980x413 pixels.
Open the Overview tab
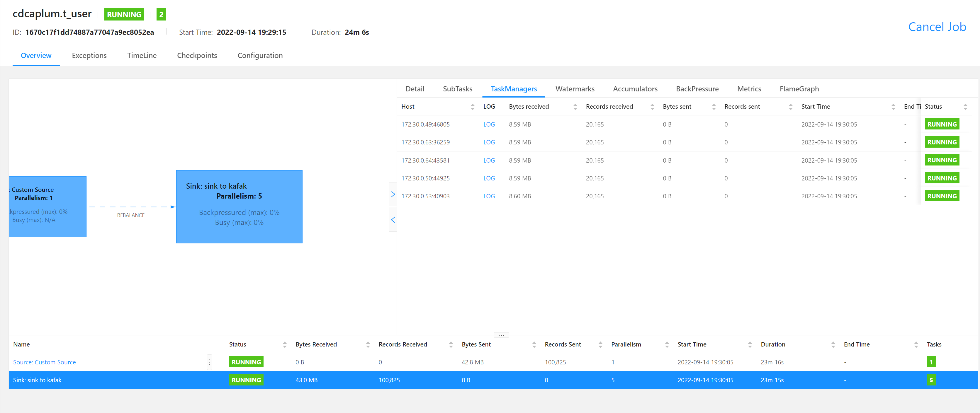(x=36, y=56)
